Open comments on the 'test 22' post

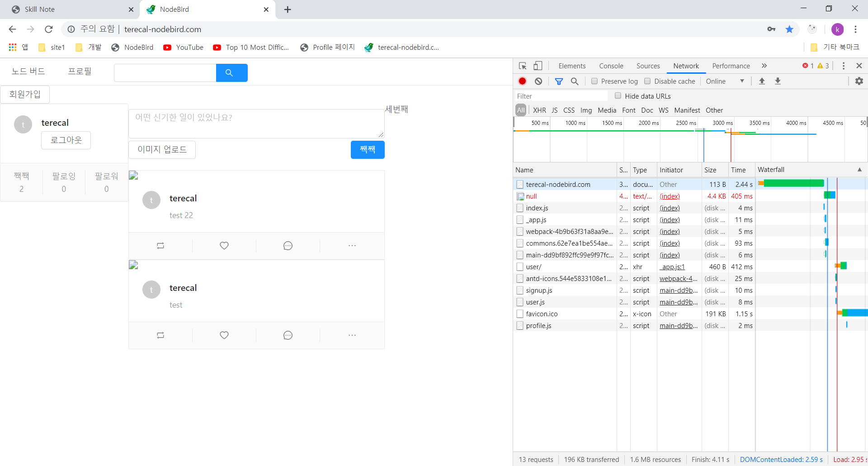coord(288,246)
